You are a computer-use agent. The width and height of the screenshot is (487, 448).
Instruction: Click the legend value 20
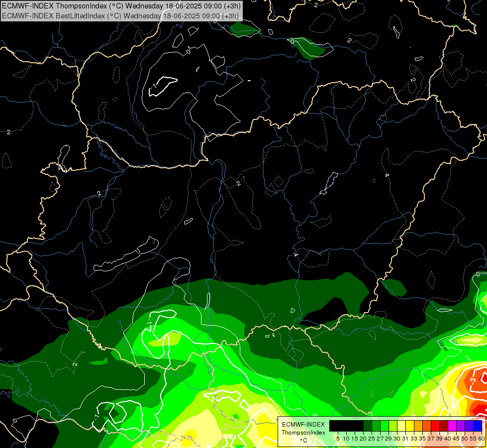pyautogui.click(x=363, y=439)
